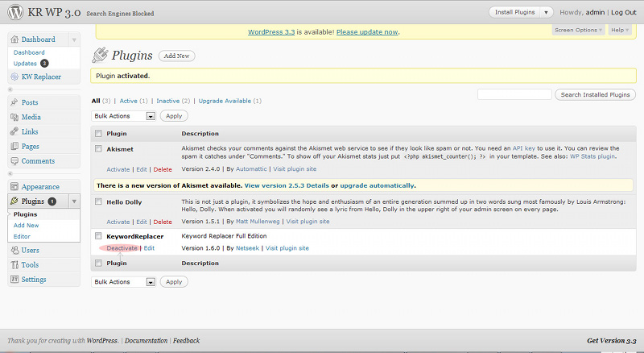Collapse the Plugins menu arrow
644x353 pixels.
pyautogui.click(x=74, y=201)
